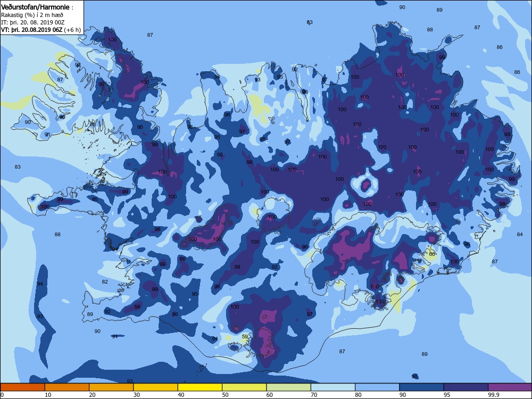This screenshot has height=399, width=532.
Task: Pick the light green 60–70 legend segment
Action: tap(289, 387)
